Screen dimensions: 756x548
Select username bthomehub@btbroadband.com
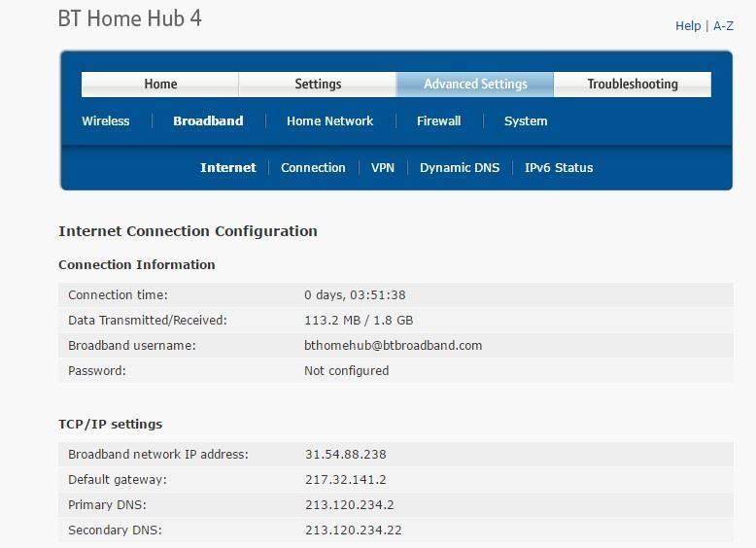click(393, 346)
